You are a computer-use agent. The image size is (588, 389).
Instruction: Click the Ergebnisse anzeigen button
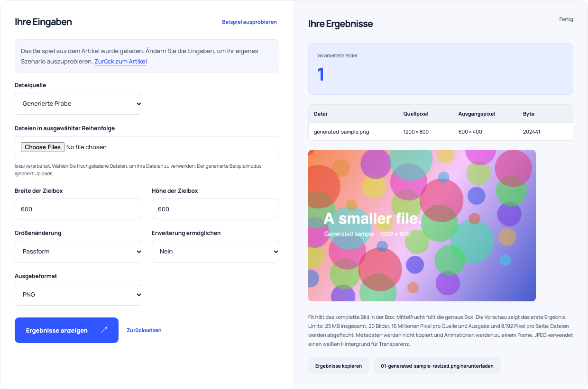tap(66, 330)
